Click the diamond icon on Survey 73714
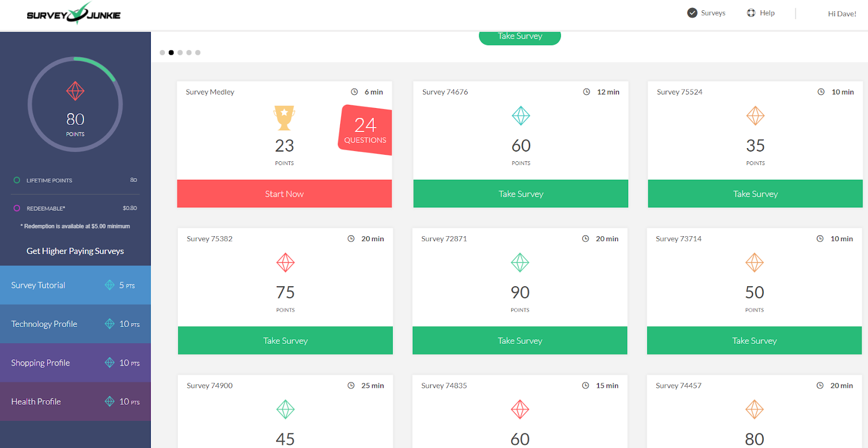The image size is (868, 448). [x=755, y=263]
